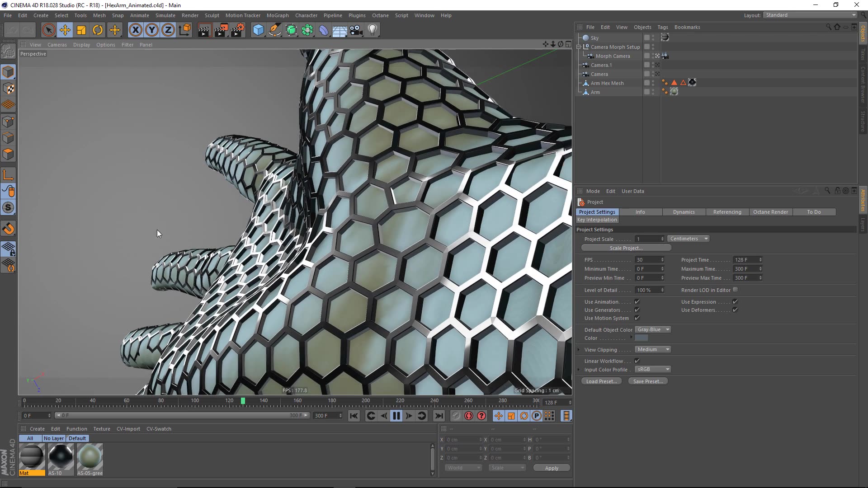The image size is (868, 488).
Task: Open the Simulate menu
Action: click(x=165, y=15)
